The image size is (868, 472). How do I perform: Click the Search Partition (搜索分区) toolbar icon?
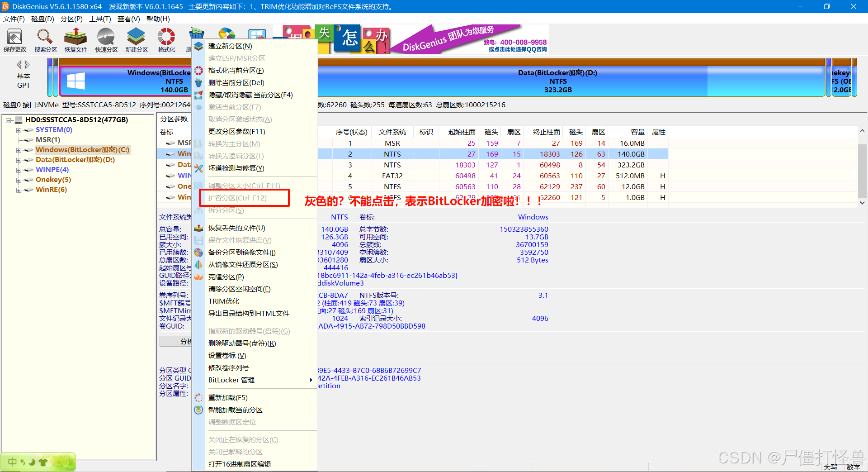pos(45,40)
